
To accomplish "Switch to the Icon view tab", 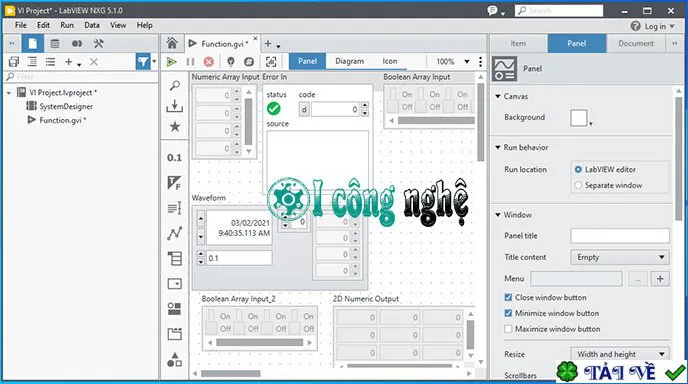I will coord(390,61).
